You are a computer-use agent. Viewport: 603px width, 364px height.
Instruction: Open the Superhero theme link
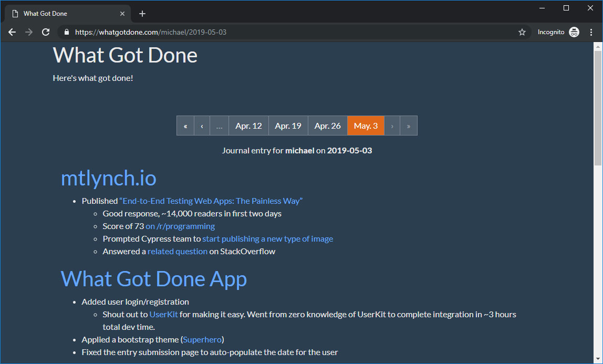(202, 340)
